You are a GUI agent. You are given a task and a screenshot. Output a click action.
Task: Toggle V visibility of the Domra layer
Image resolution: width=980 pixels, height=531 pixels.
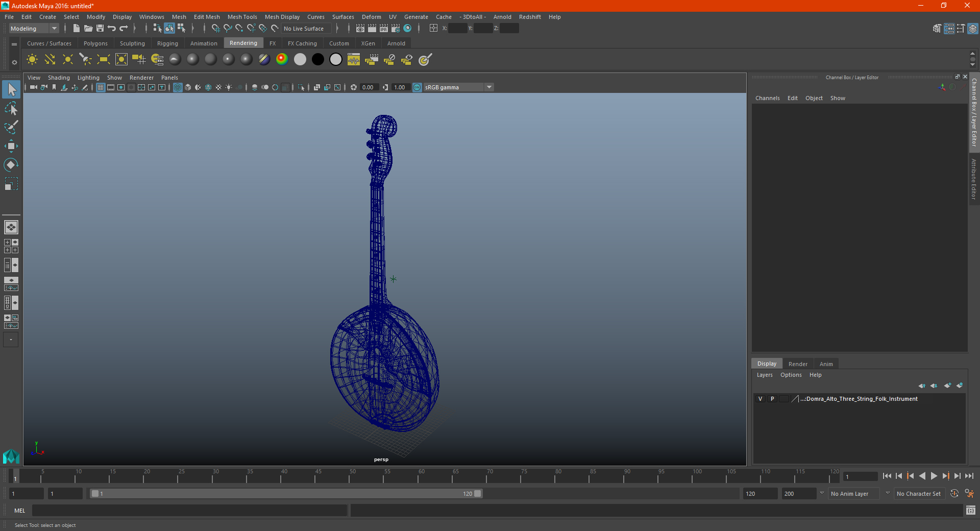tap(760, 399)
